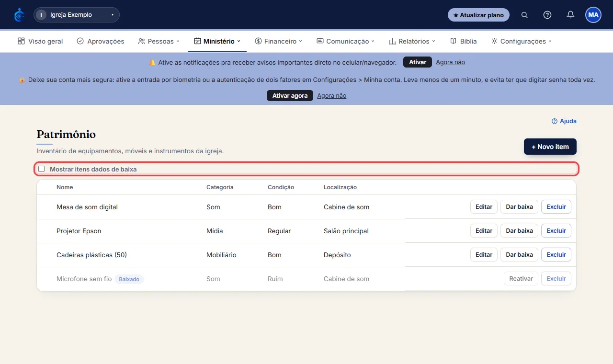Open the Aprovações menu item
The image size is (613, 364).
point(101,41)
